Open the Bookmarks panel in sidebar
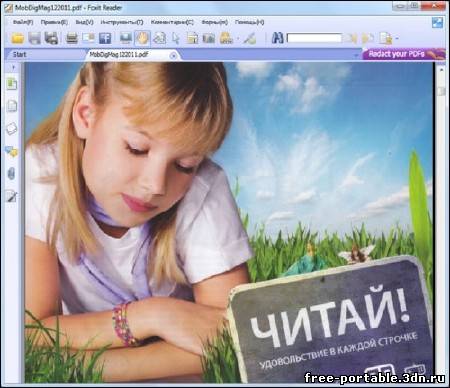 point(12,84)
